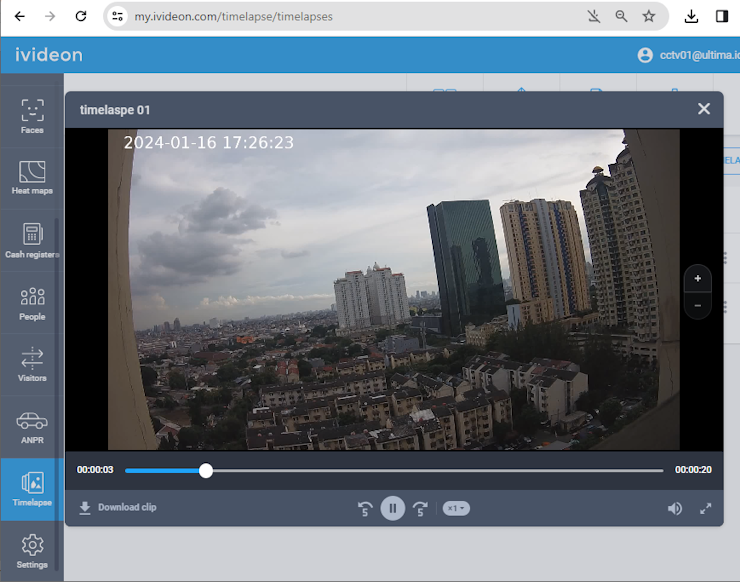
Task: Bookmark this page with star icon
Action: pos(649,17)
